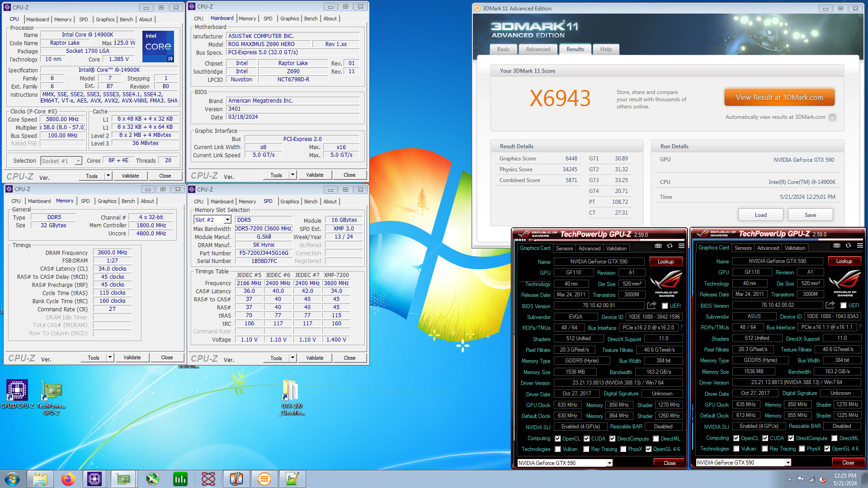
Task: Click Validate in the Mainboard CPU-Z window
Action: click(315, 175)
